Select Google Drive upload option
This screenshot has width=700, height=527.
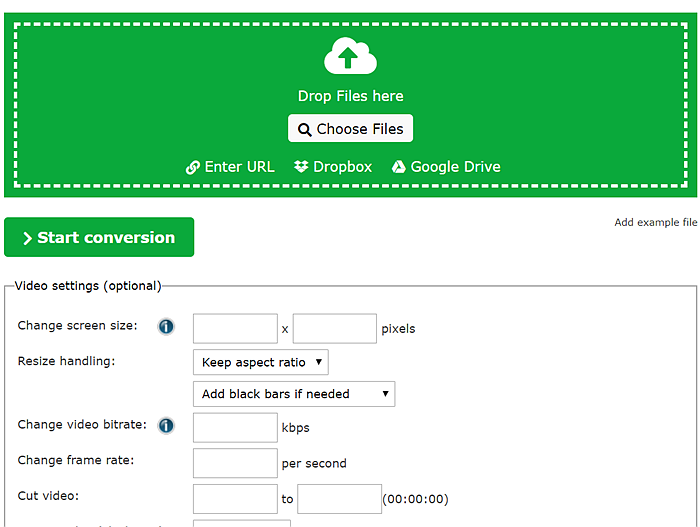446,167
